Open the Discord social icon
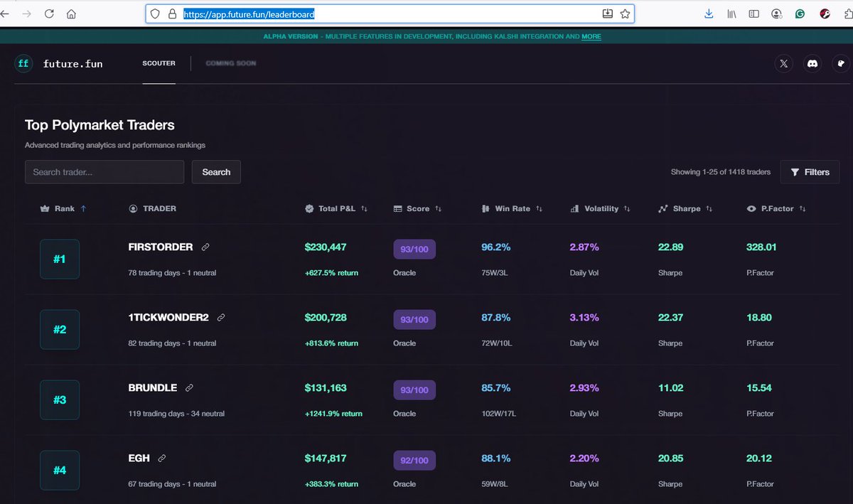This screenshot has height=504, width=853. tap(812, 63)
